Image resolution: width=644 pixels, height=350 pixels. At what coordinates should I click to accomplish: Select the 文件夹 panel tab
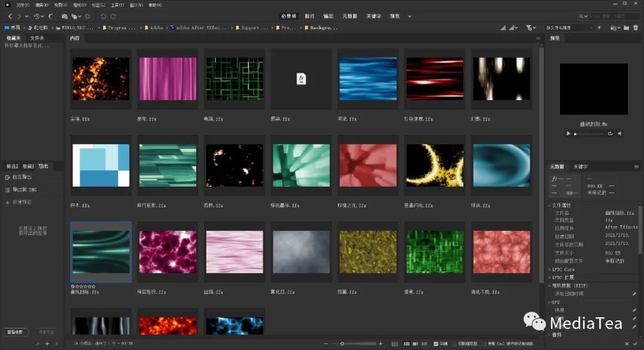pyautogui.click(x=37, y=38)
